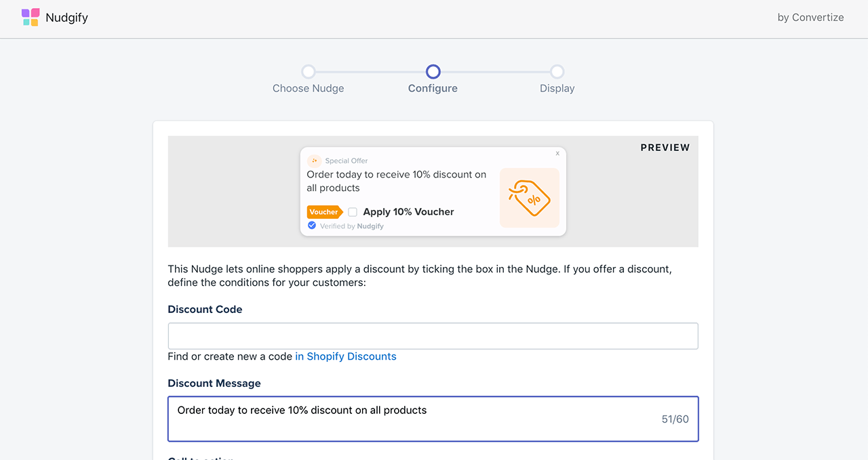The image size is (868, 460).
Task: Click the Configure step label
Action: pos(433,88)
